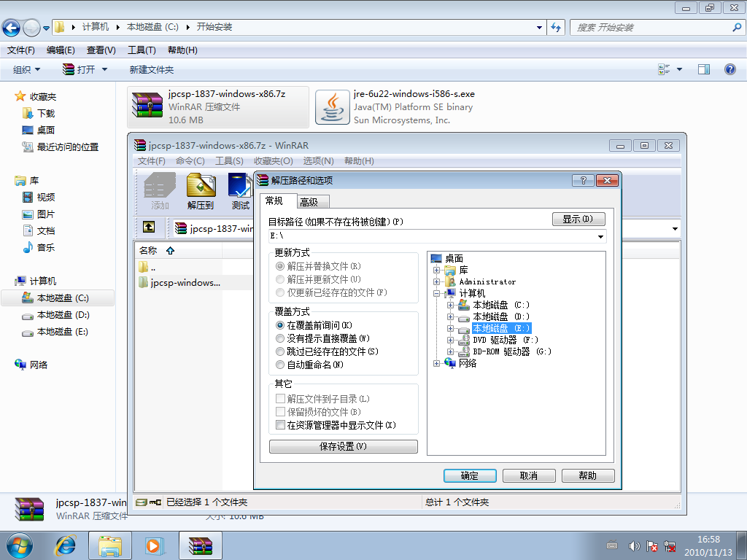Click the Extract To (解压到) toolbar icon in WinRAR
The image size is (747, 560).
pos(201,192)
